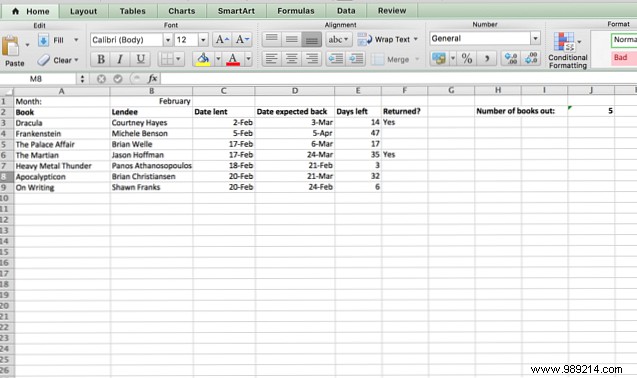Open the font name dropdown
This screenshot has height=378, width=637.
pos(168,40)
